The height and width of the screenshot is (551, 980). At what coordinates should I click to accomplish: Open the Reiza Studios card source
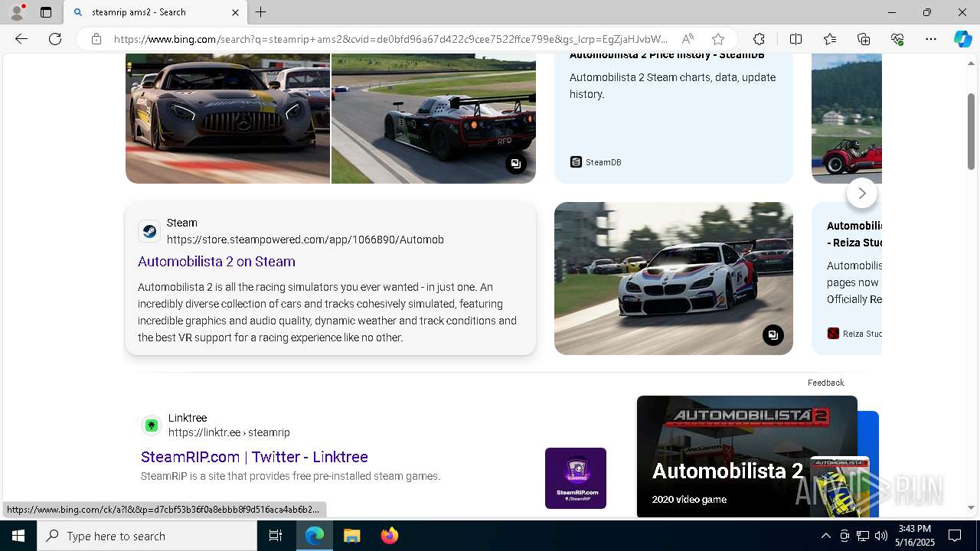click(x=854, y=334)
